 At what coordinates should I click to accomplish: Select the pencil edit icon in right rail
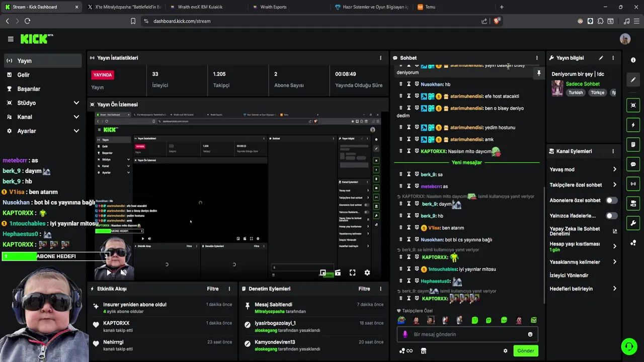click(633, 79)
